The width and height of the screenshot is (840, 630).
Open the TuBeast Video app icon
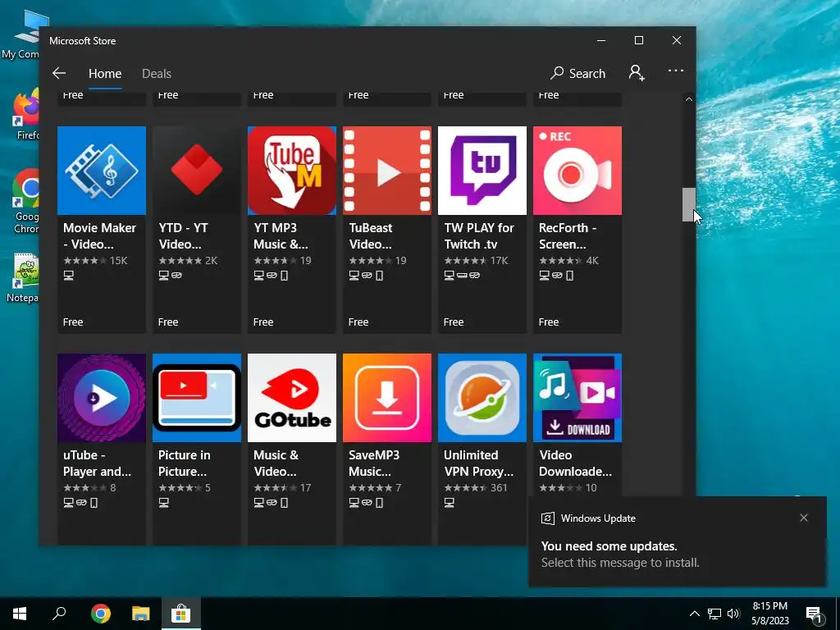click(x=387, y=171)
